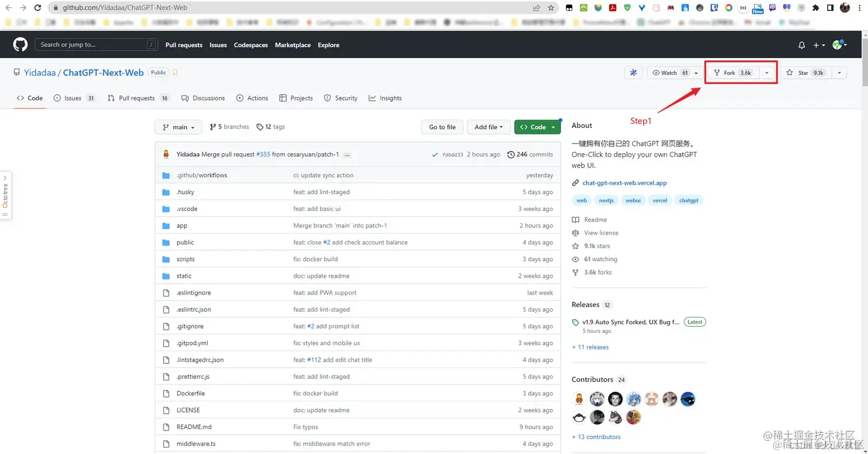Open the app folder
The height and width of the screenshot is (454, 868).
pyautogui.click(x=182, y=226)
